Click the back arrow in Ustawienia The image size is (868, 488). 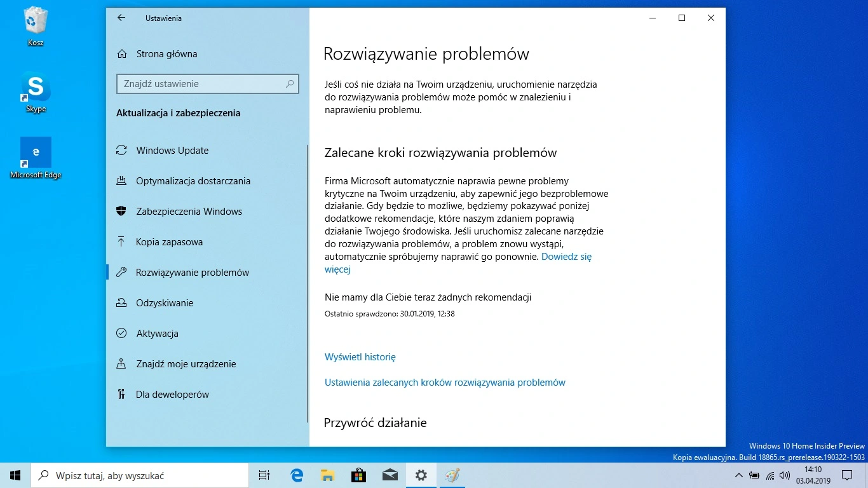click(121, 18)
